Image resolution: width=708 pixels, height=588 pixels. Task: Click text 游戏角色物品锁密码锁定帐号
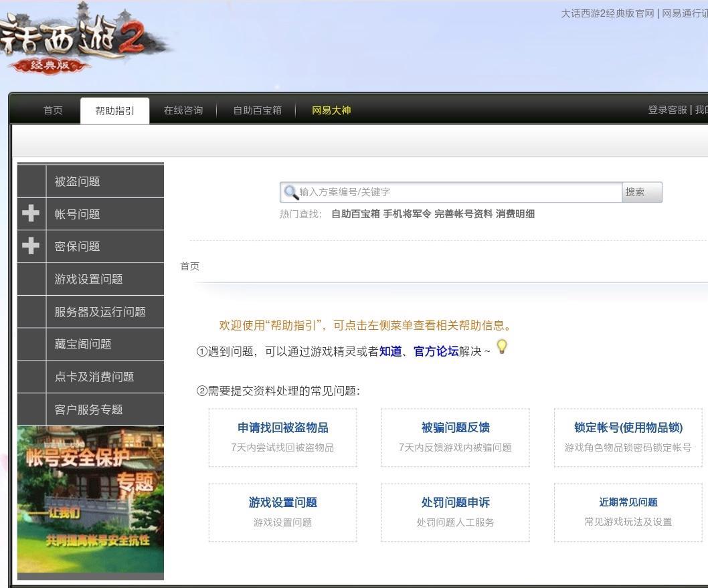click(x=628, y=448)
